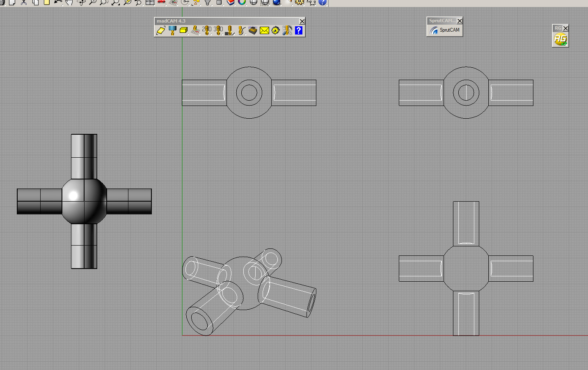Close the madCAM 4.3 floating toolbar

point(302,21)
